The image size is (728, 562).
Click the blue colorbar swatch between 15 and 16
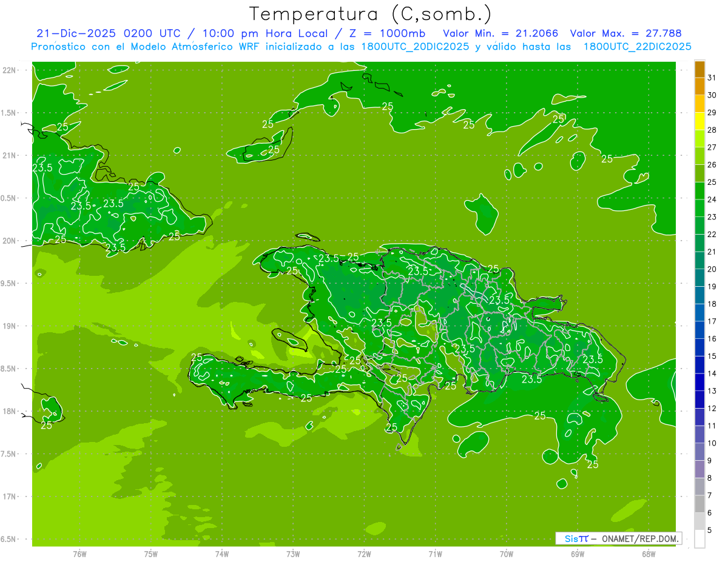tap(699, 348)
